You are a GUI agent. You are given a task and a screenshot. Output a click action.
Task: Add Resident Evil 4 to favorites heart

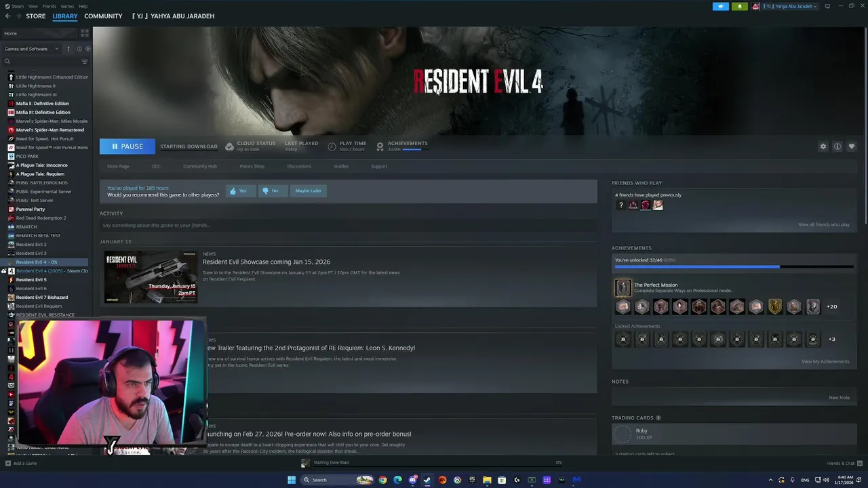click(852, 146)
